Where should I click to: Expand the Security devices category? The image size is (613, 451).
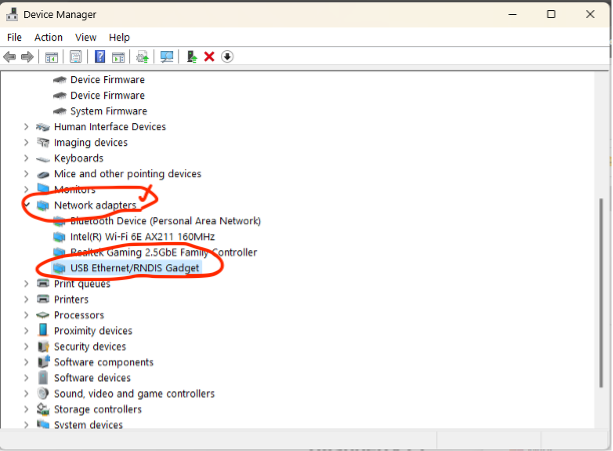pyautogui.click(x=26, y=347)
